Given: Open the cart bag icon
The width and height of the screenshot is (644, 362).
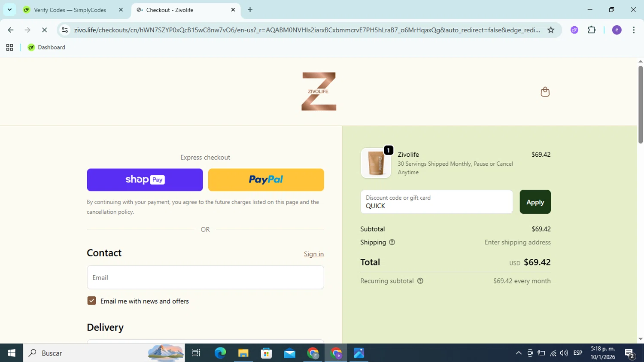Looking at the screenshot, I should pos(545,91).
